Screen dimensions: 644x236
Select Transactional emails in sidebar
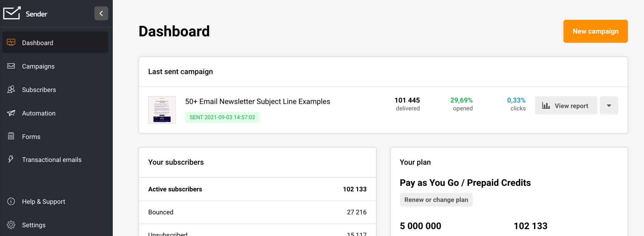[52, 160]
